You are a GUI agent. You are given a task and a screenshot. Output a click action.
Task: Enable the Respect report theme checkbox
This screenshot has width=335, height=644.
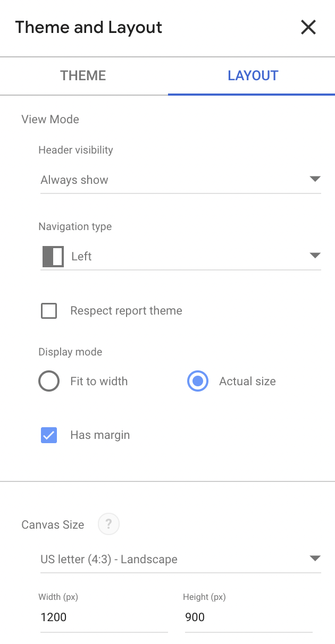49,310
